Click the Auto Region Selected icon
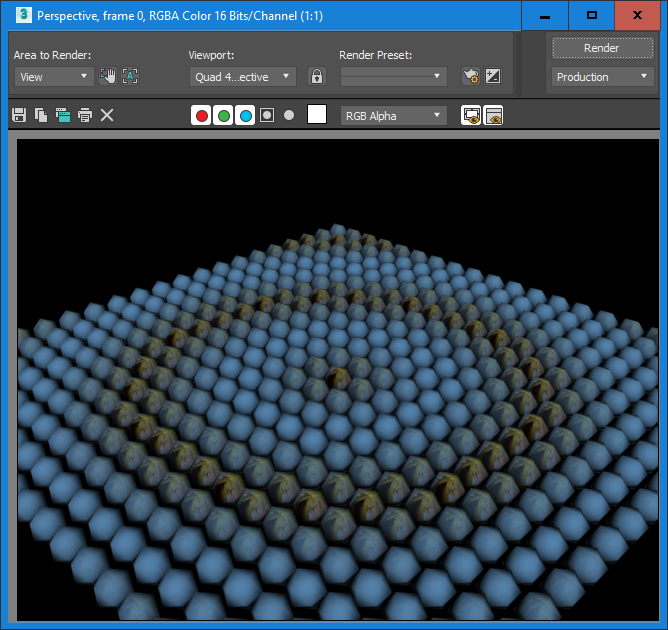The image size is (668, 630). pos(130,76)
